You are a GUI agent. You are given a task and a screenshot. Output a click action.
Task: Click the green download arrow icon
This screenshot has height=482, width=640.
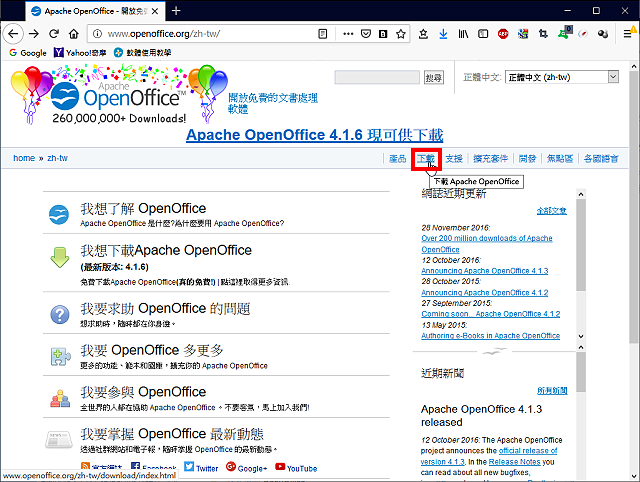tap(60, 257)
